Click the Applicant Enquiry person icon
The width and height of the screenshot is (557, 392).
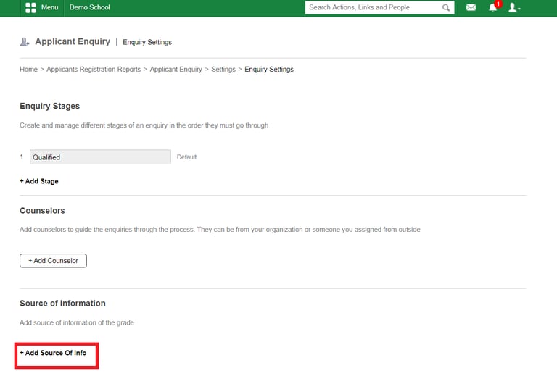tap(25, 42)
